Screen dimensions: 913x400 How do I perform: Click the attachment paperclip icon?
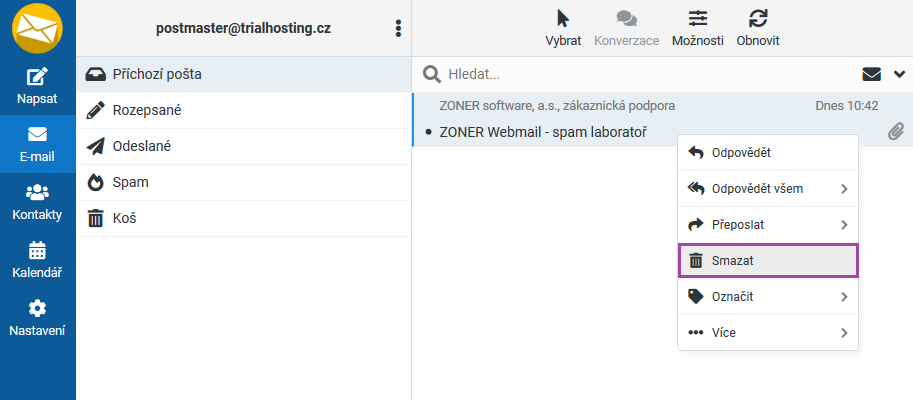click(x=896, y=132)
